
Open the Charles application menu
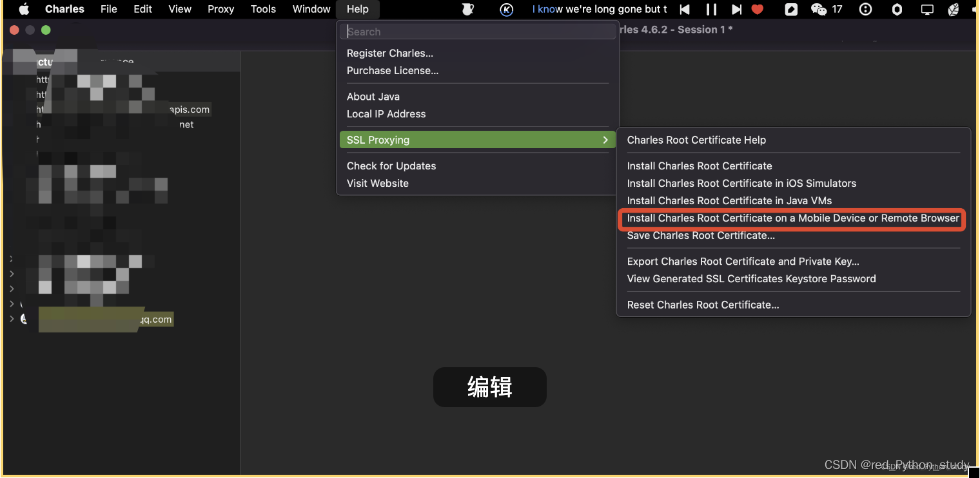(64, 9)
